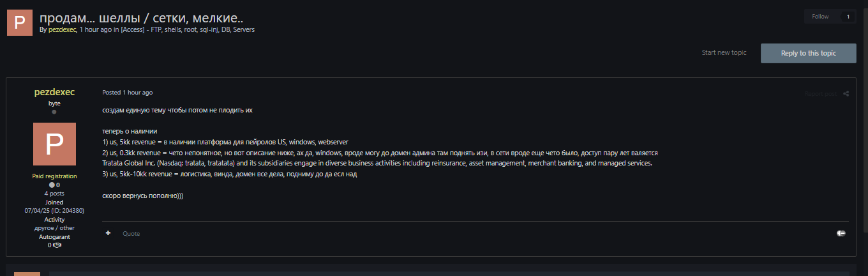This screenshot has width=868, height=276.
Task: Open the Report post link
Action: 820,94
